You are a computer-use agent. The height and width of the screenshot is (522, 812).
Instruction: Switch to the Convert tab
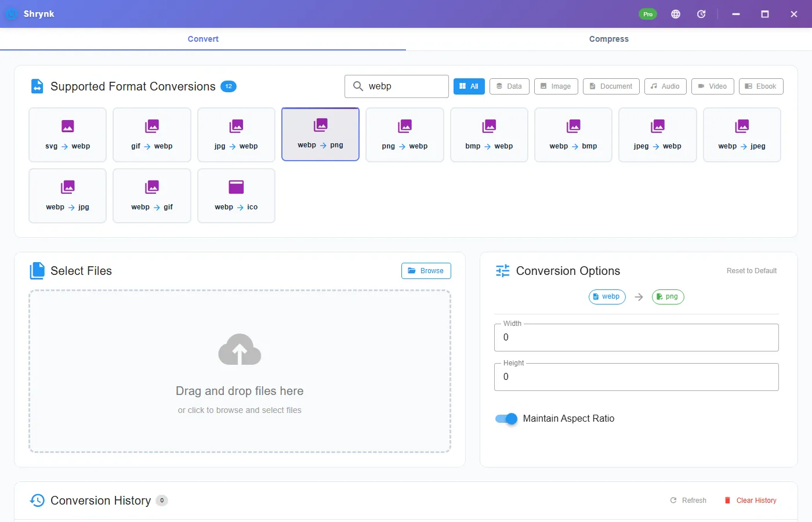pyautogui.click(x=203, y=39)
